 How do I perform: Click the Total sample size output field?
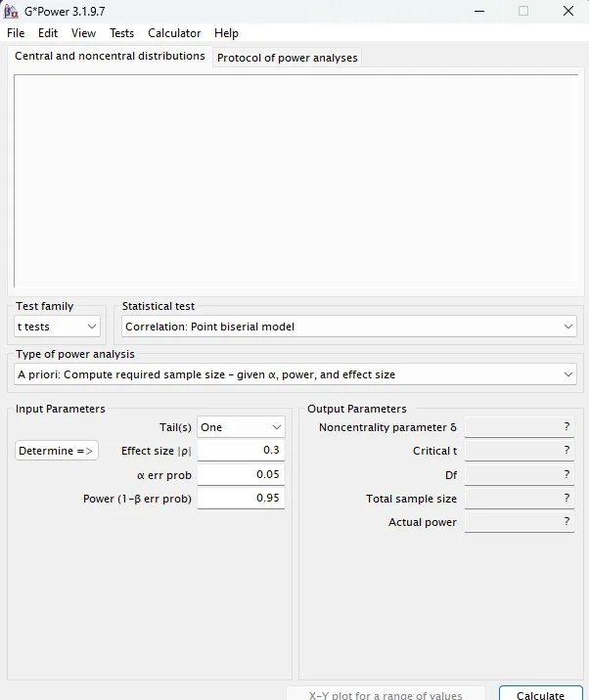pyautogui.click(x=520, y=499)
